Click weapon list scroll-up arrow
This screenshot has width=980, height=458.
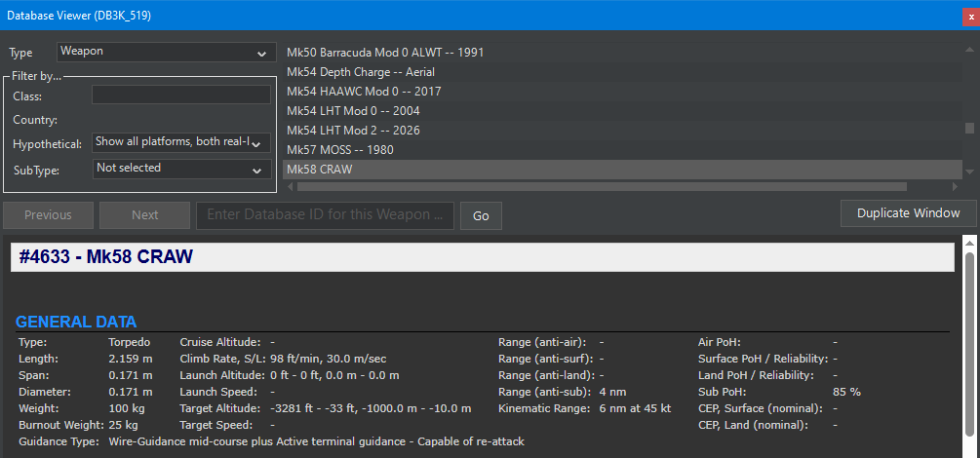969,49
